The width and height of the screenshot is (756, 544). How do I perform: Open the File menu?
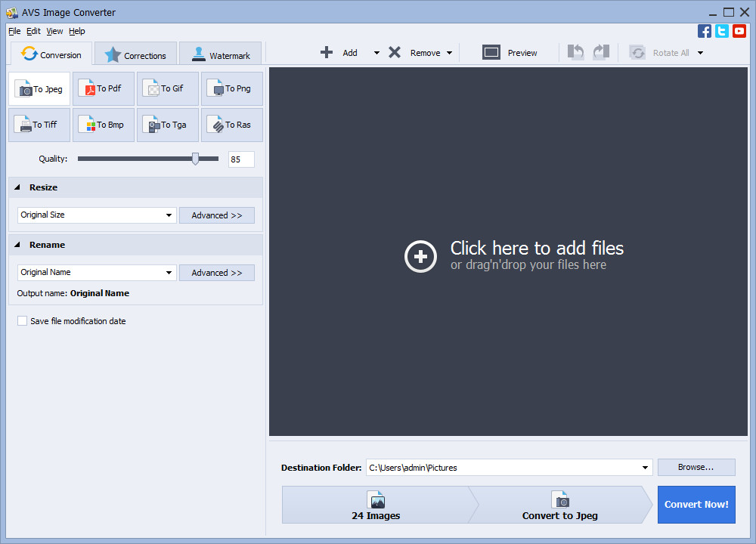(14, 31)
